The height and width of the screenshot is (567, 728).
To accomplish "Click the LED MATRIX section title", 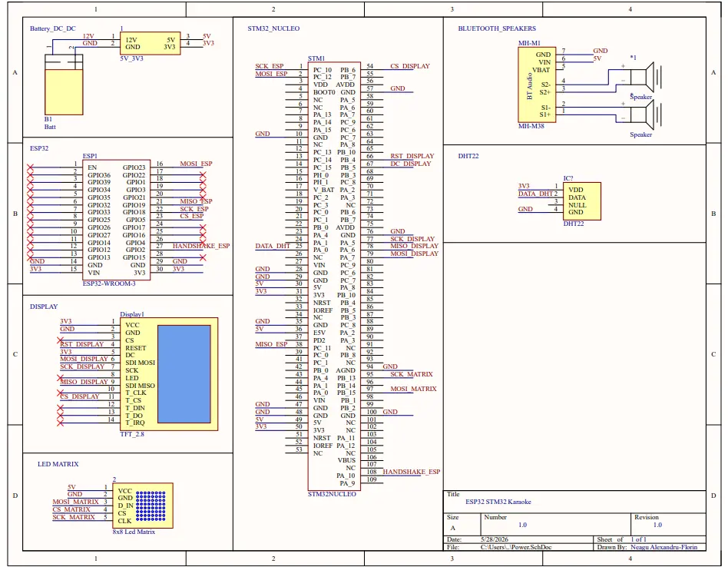I will [58, 464].
